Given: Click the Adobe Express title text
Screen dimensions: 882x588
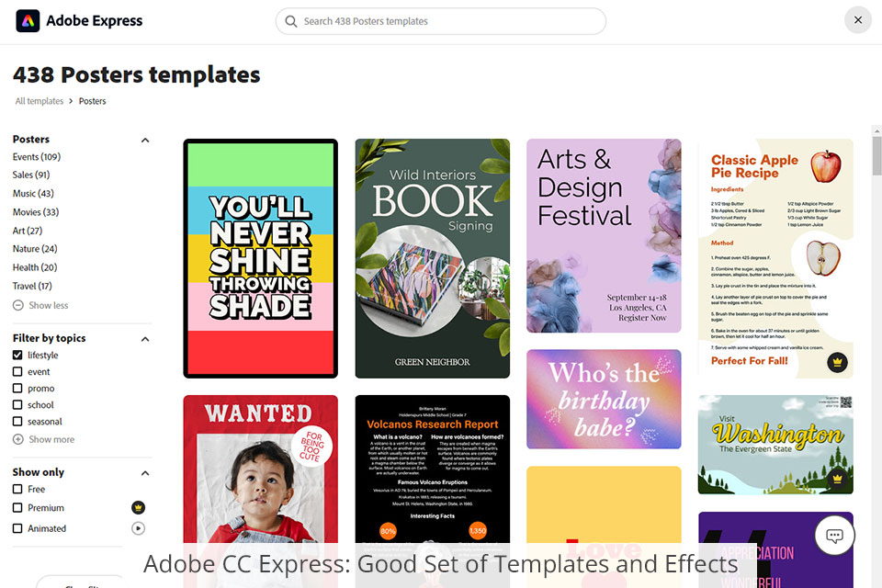Looking at the screenshot, I should [x=95, y=21].
